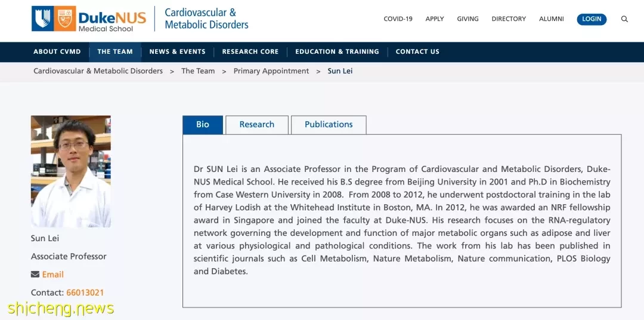644x320 pixels.
Task: Open the ABOUT CVMD menu
Action: point(57,52)
